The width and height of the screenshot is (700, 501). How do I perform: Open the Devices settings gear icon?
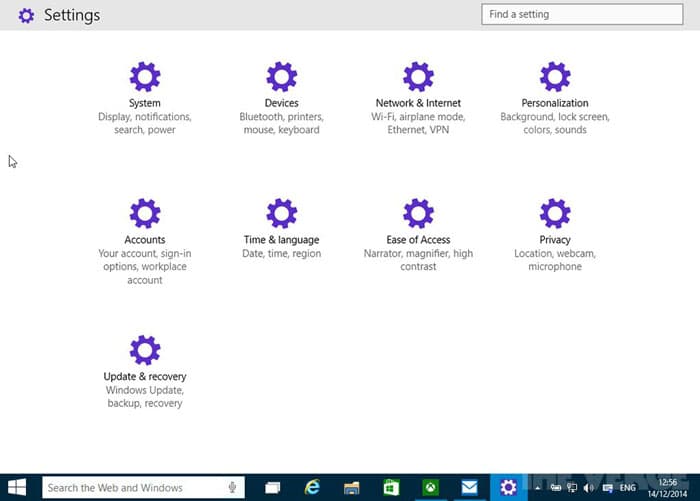281,77
